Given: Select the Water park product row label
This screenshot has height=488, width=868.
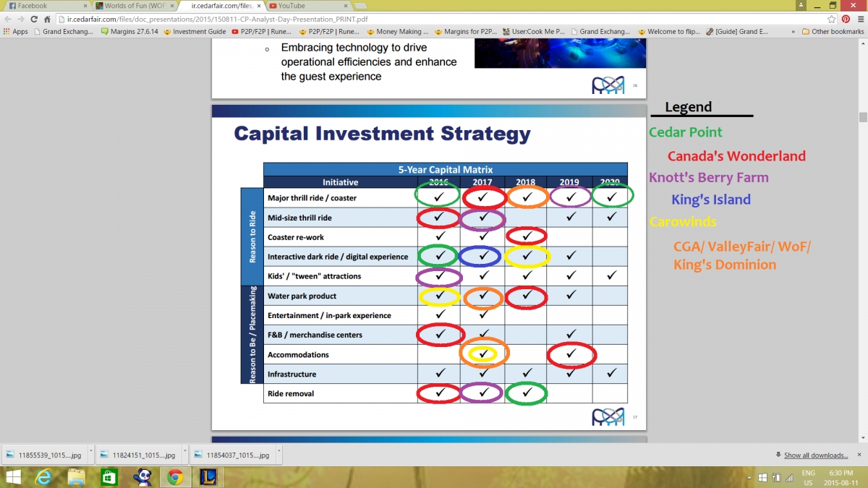Looking at the screenshot, I should pyautogui.click(x=302, y=296).
